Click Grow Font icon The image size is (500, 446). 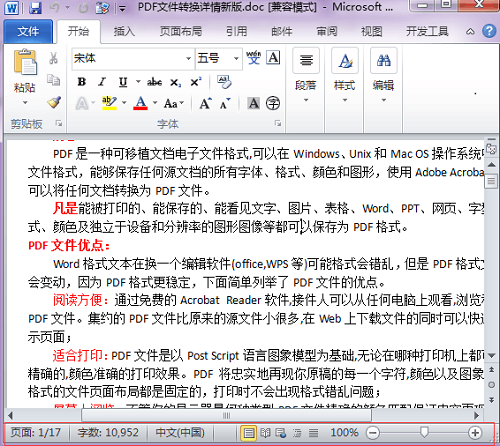(x=205, y=103)
